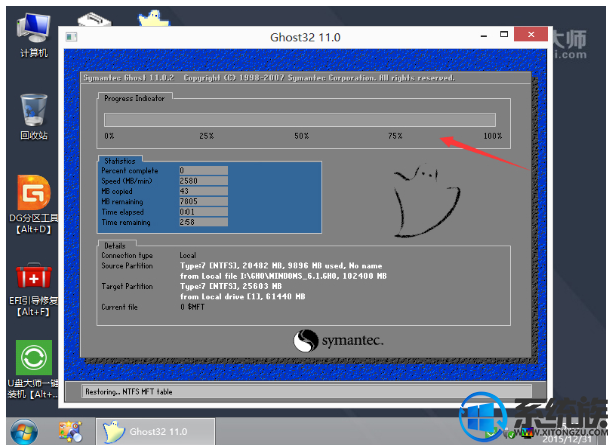The height and width of the screenshot is (445, 608).
Task: Click the 100% progress marker label
Action: (492, 136)
